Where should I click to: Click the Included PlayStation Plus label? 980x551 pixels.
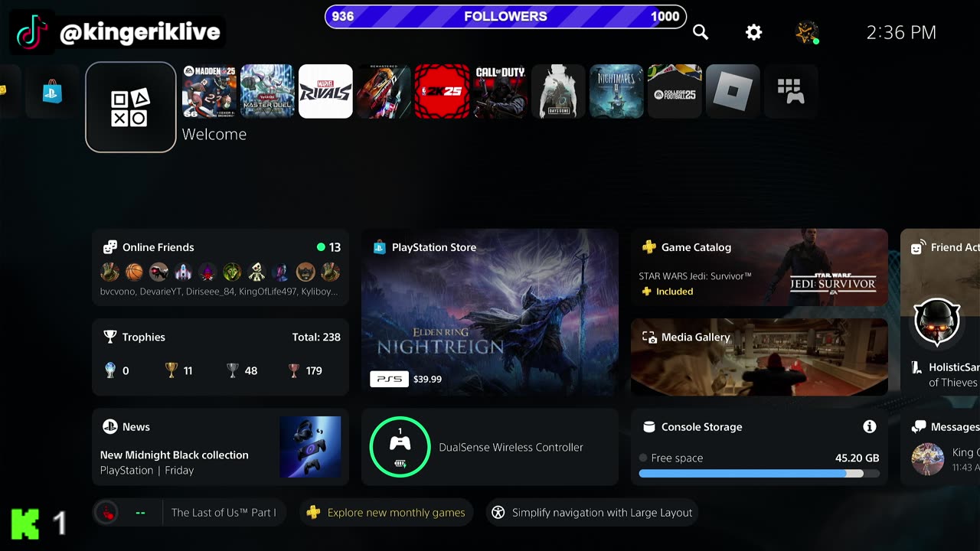tap(667, 292)
